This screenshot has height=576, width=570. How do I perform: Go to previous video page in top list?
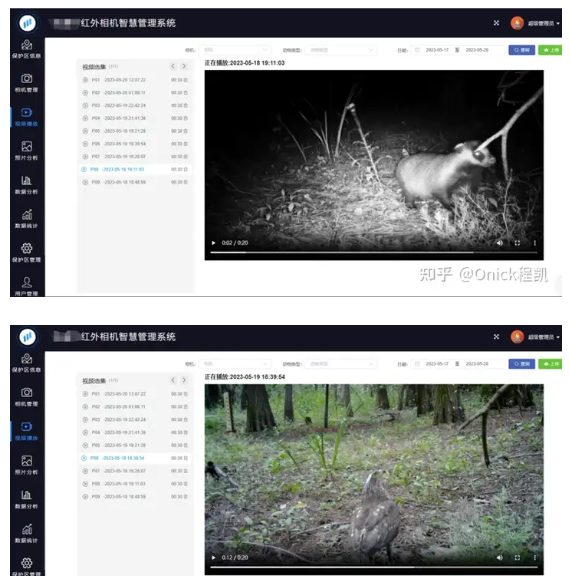click(x=173, y=66)
